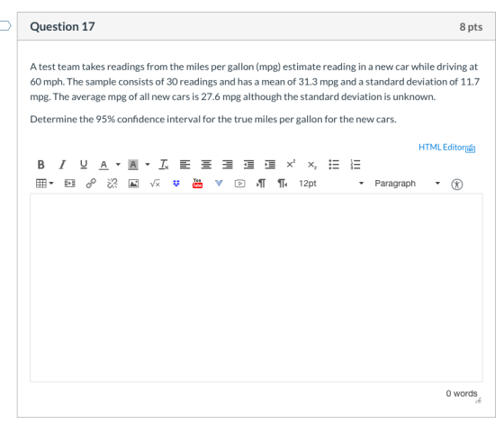Toggle underline text formatting
This screenshot has width=504, height=424.
tap(84, 165)
